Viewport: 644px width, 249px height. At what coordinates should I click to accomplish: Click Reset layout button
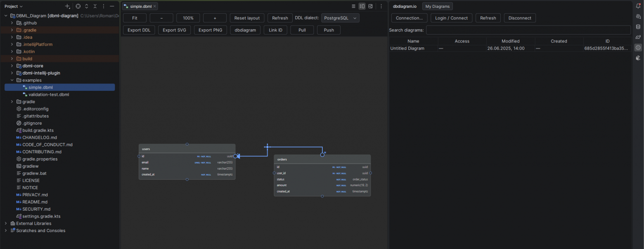[247, 18]
